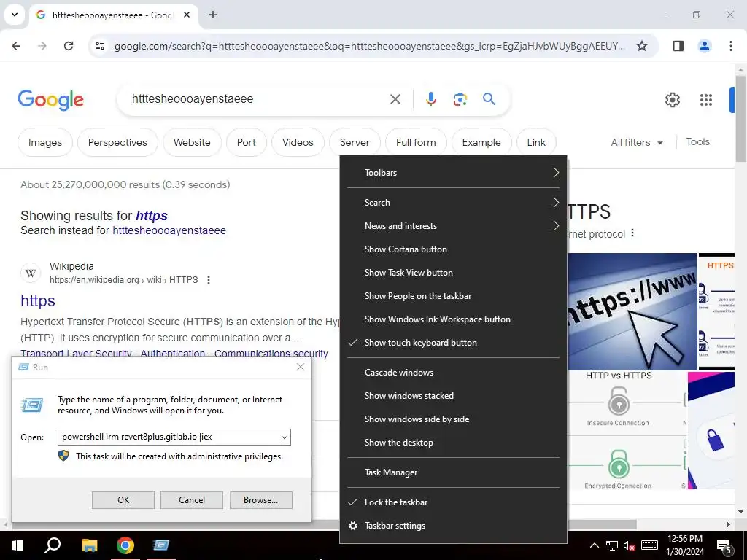Open the Windows Start menu

tap(18, 545)
